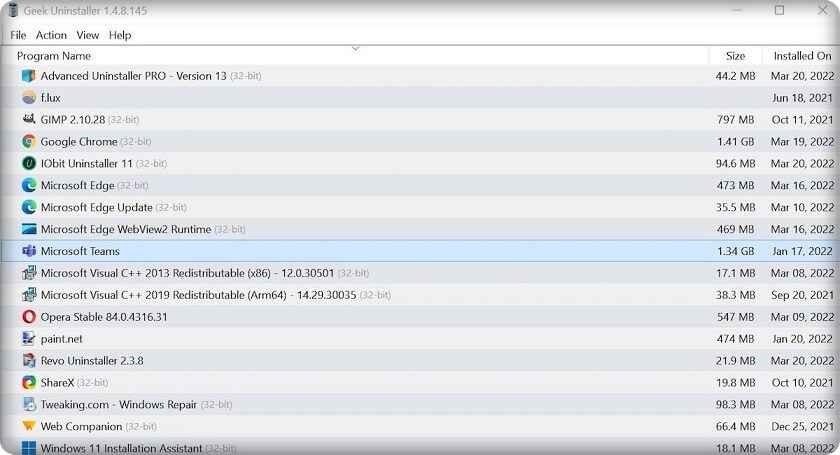Select the ShareX program name

click(x=57, y=383)
